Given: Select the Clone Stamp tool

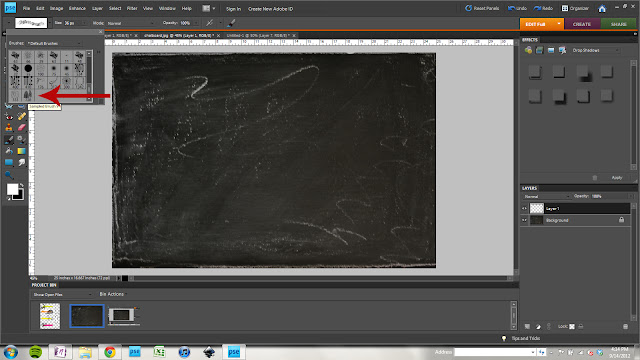Looking at the screenshot, I should (x=9, y=128).
